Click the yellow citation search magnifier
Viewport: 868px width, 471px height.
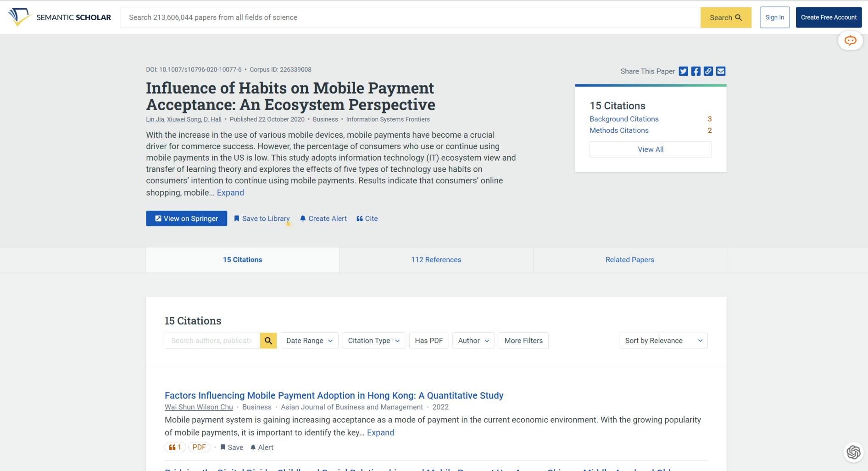tap(268, 341)
